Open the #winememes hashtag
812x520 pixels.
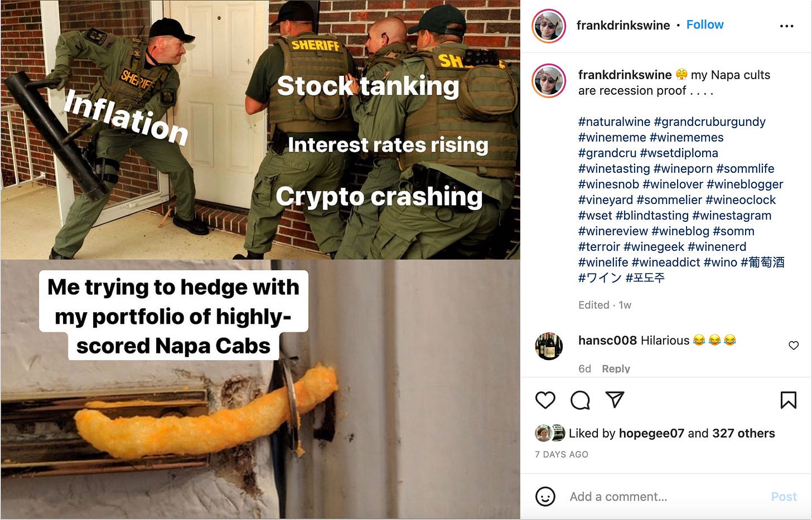(686, 137)
